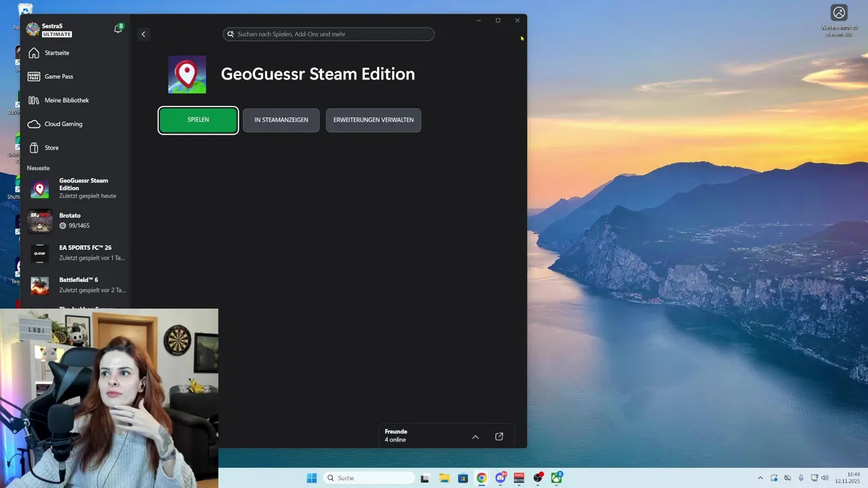Select Game Pass in the sidebar

pos(59,77)
